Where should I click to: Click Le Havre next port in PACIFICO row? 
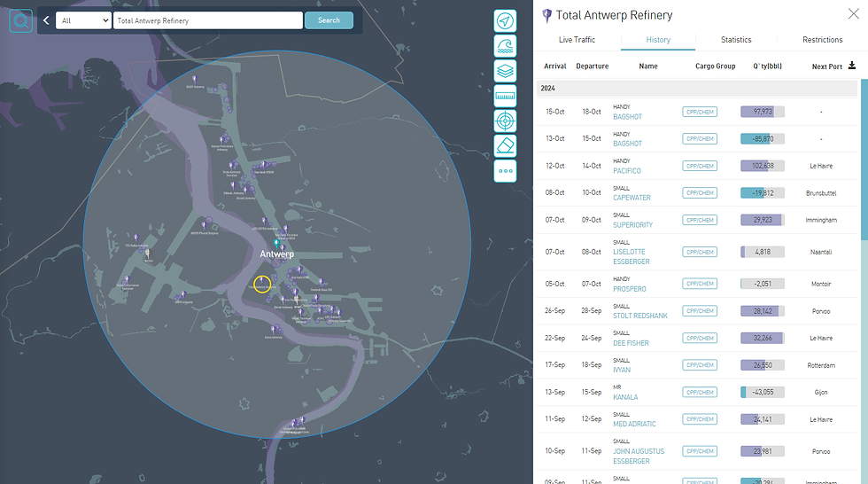tap(821, 166)
